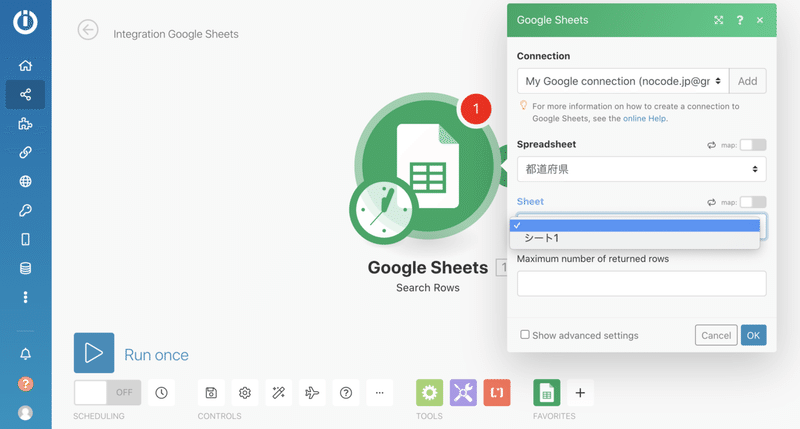Add a favorite with plus button

[580, 392]
